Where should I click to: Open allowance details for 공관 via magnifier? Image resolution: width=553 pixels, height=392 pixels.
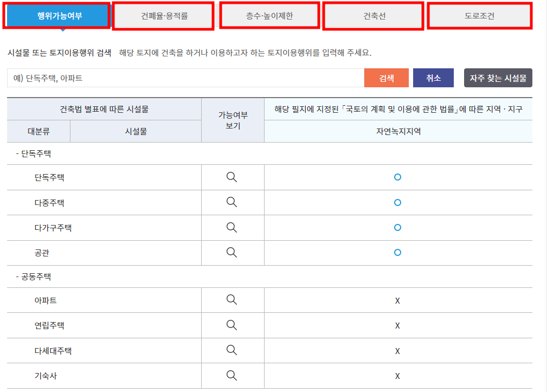click(x=233, y=253)
